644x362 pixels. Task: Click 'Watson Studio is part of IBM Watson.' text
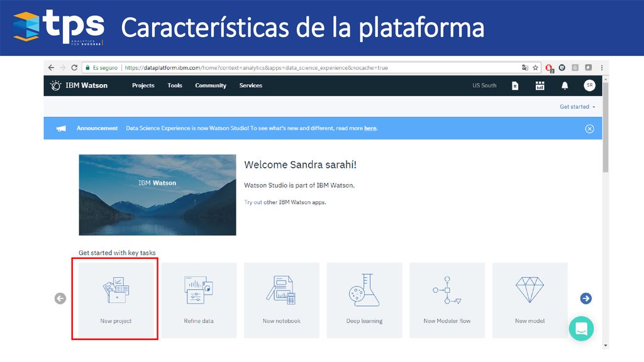click(299, 185)
